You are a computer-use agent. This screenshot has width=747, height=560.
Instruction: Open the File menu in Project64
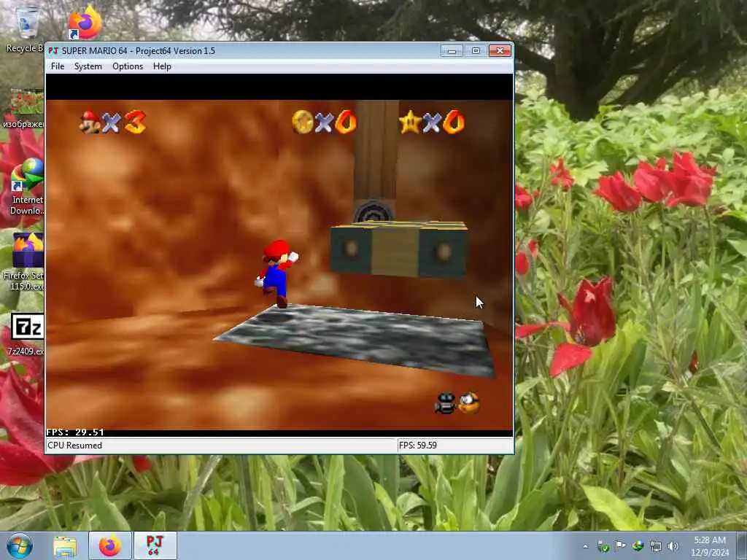(58, 66)
